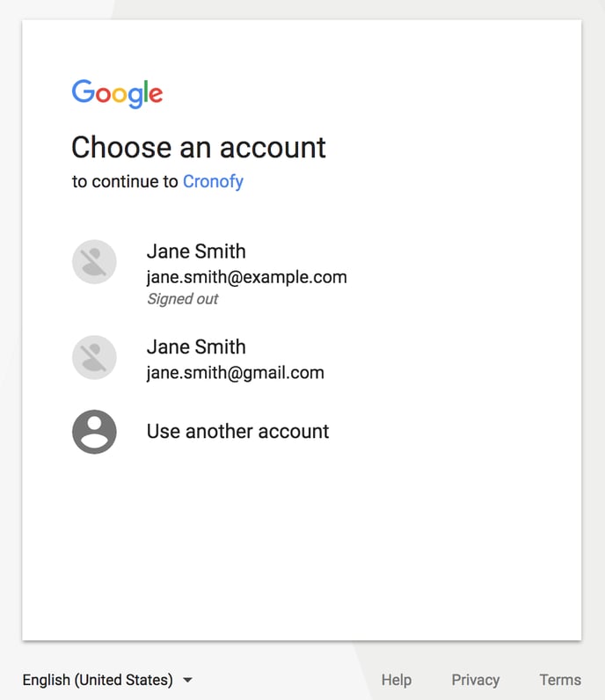Image resolution: width=605 pixels, height=700 pixels.
Task: Choose jane.smith@gmail.com email text
Action: 236,373
